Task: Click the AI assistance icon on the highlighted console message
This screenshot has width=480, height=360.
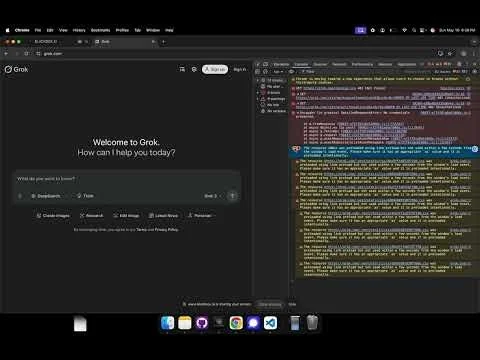Action: point(296,149)
